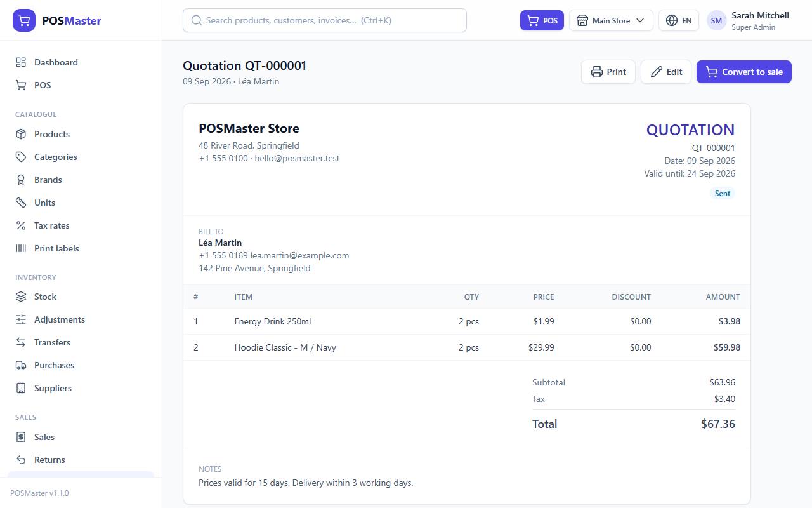This screenshot has width=812, height=508.
Task: Click the $3.40 tax value
Action: pos(724,399)
